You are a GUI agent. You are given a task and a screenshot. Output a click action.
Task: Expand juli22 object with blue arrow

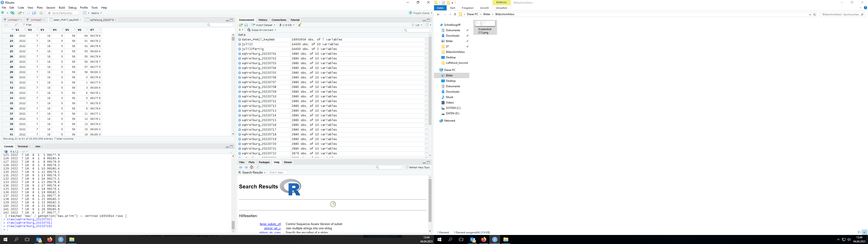pyautogui.click(x=240, y=45)
